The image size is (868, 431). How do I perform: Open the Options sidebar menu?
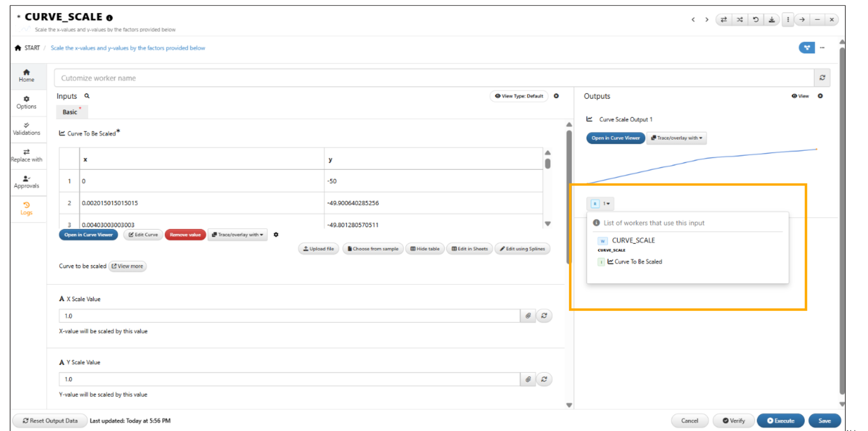pyautogui.click(x=26, y=102)
